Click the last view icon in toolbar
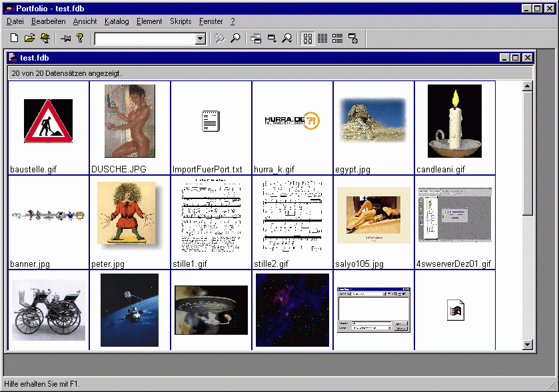Screen dimensions: 559x392 point(353,39)
